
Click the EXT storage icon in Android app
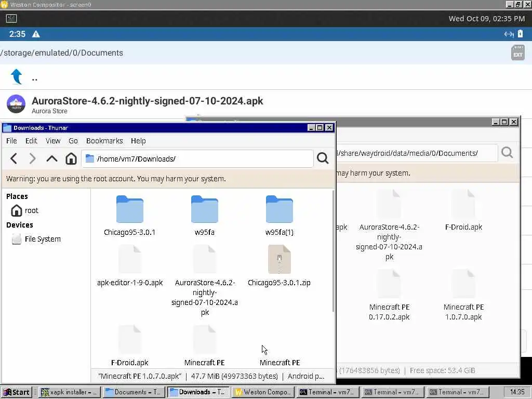click(518, 52)
